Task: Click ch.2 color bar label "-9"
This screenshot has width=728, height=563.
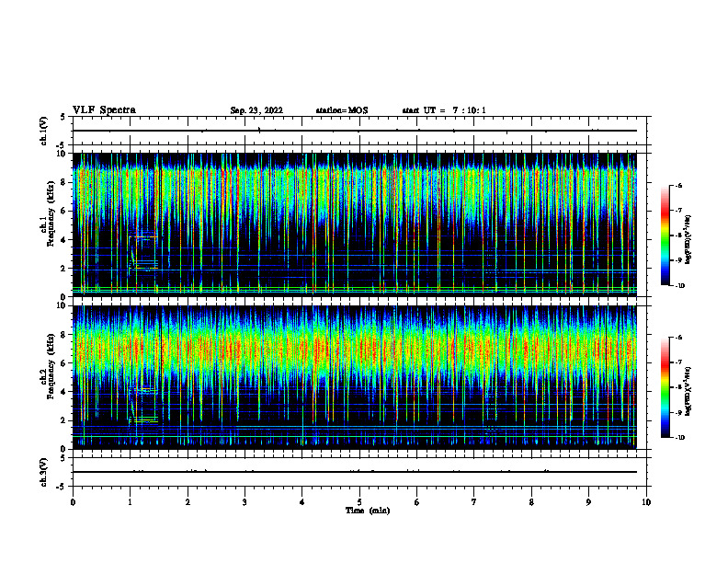Action: point(678,412)
